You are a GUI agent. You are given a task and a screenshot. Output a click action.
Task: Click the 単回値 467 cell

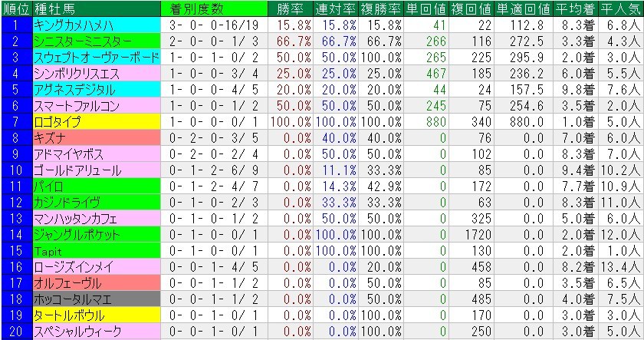[x=426, y=73]
